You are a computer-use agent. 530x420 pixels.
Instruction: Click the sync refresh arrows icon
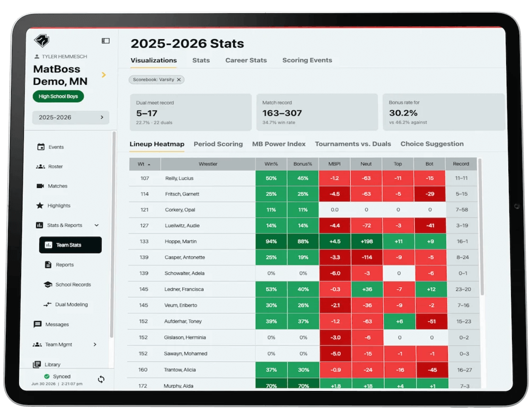[101, 379]
